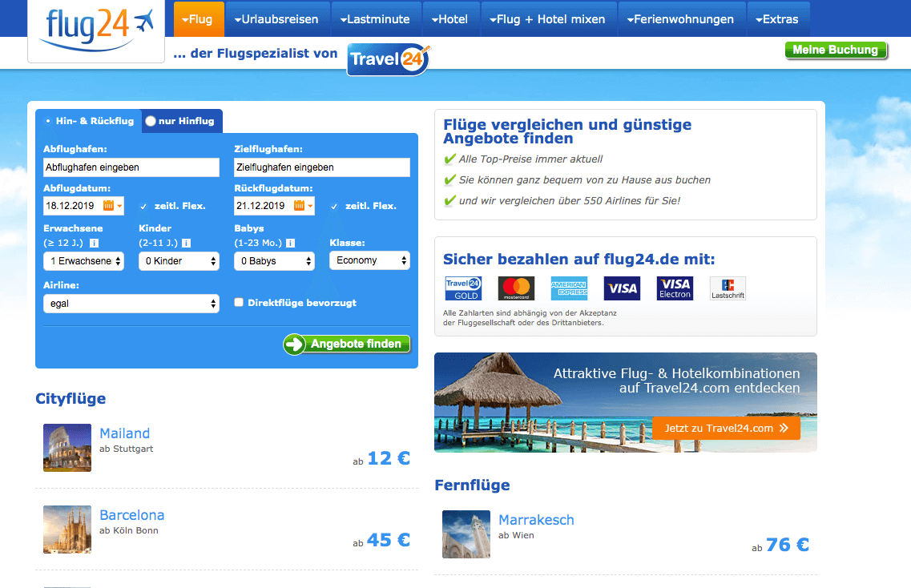Open the Lastminute menu

tap(376, 19)
